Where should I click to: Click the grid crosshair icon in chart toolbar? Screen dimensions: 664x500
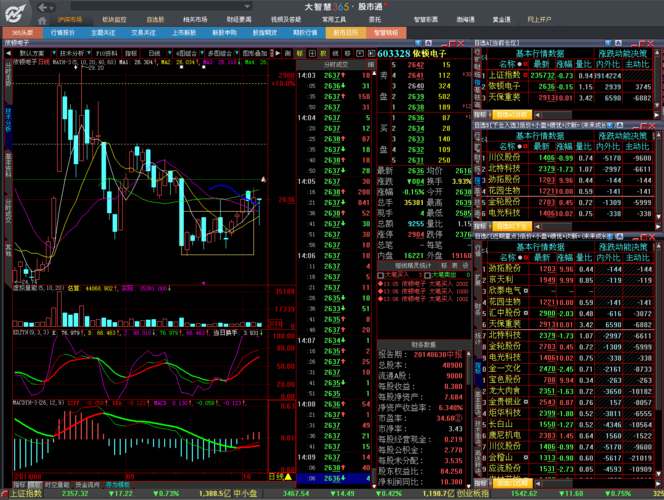(312, 53)
